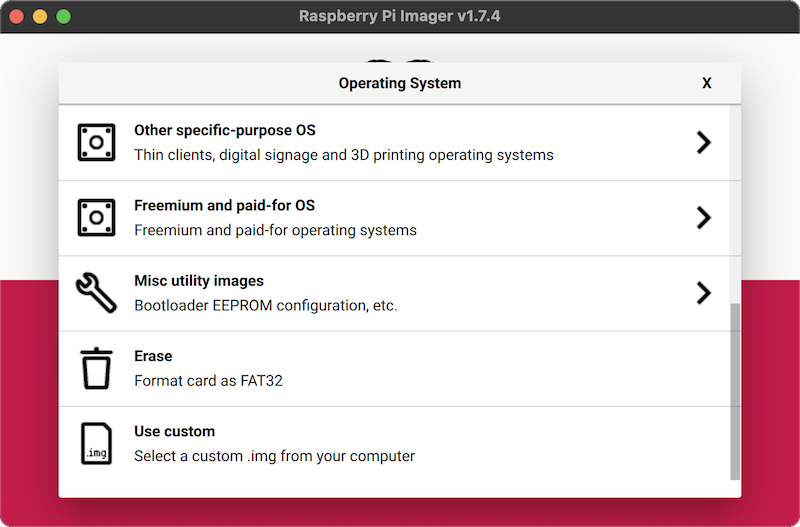The image size is (800, 527).
Task: Click 'Bootloader EEPROM configuration, etc.' description
Action: [265, 306]
